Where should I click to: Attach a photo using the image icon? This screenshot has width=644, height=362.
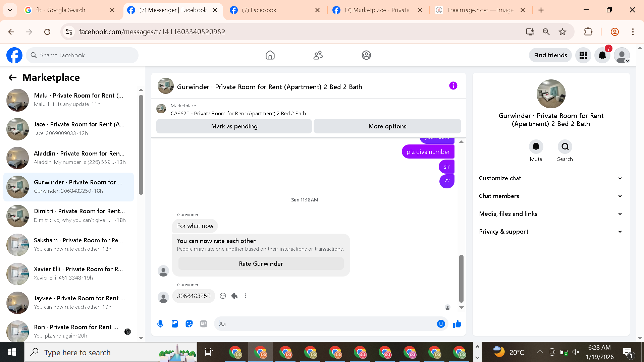coord(175,324)
